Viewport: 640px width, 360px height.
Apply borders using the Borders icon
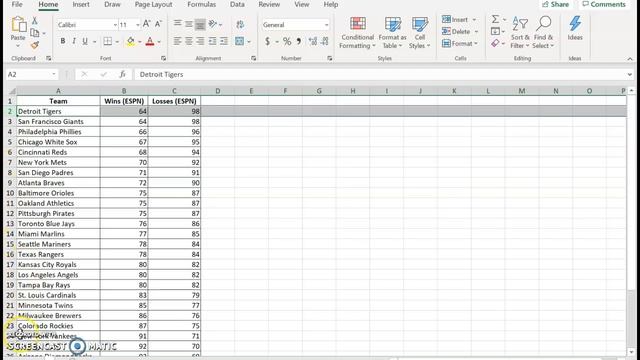[107, 41]
